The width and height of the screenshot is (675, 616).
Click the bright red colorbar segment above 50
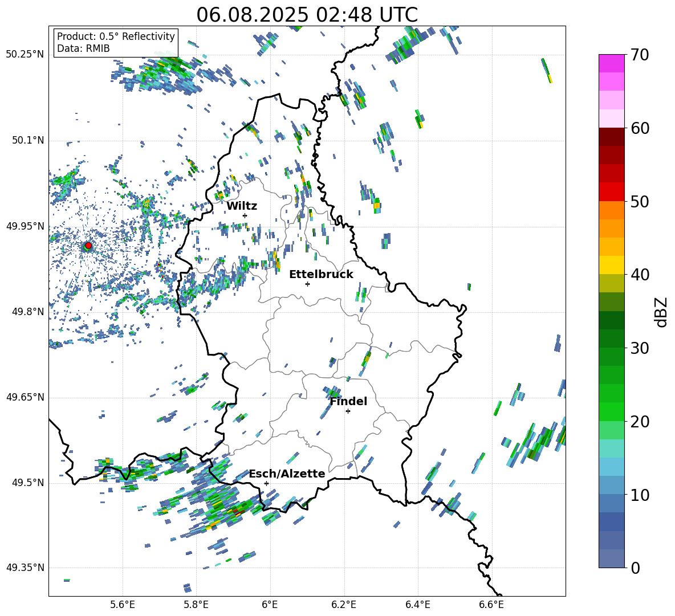click(612, 192)
